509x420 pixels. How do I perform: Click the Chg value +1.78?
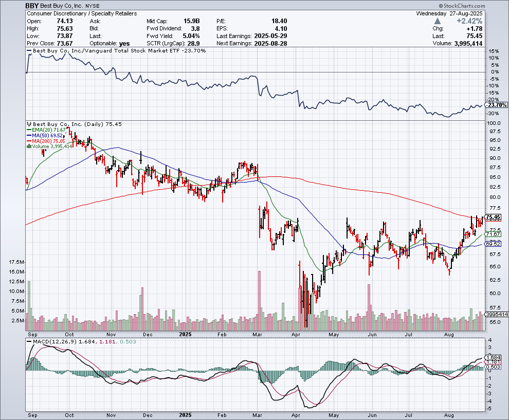474,29
